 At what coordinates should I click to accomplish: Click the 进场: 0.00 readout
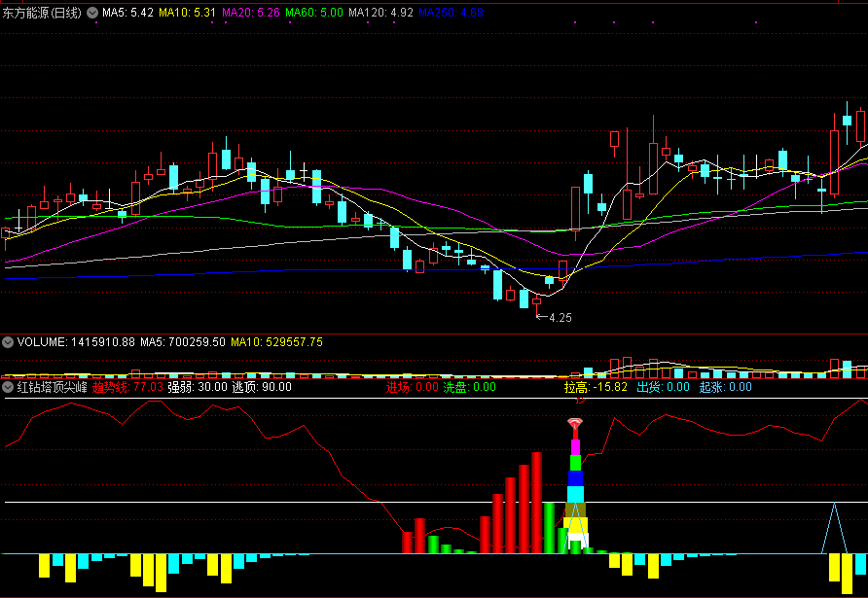pyautogui.click(x=413, y=387)
